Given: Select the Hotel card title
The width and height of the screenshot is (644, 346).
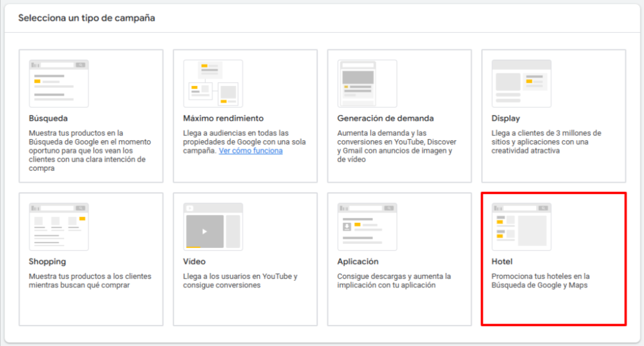Looking at the screenshot, I should [502, 262].
